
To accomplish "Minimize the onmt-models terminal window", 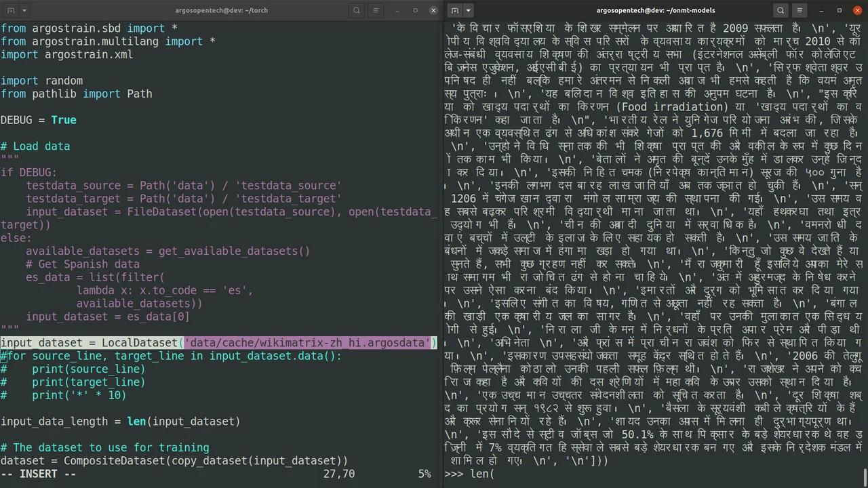I will tap(821, 10).
